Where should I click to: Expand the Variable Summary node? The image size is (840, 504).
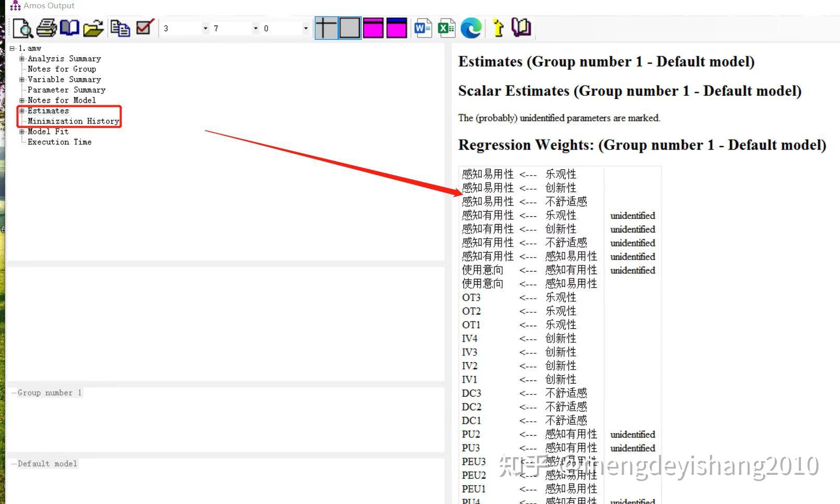coord(22,79)
